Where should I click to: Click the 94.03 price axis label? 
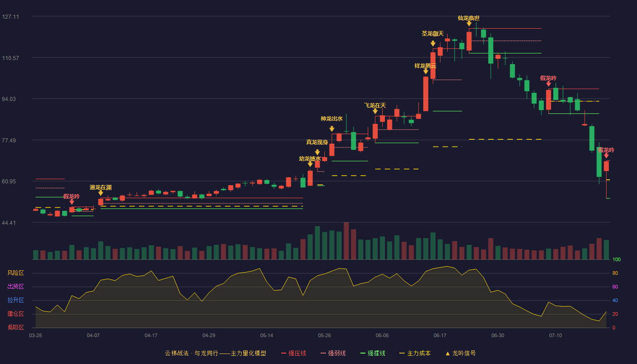tap(9, 99)
